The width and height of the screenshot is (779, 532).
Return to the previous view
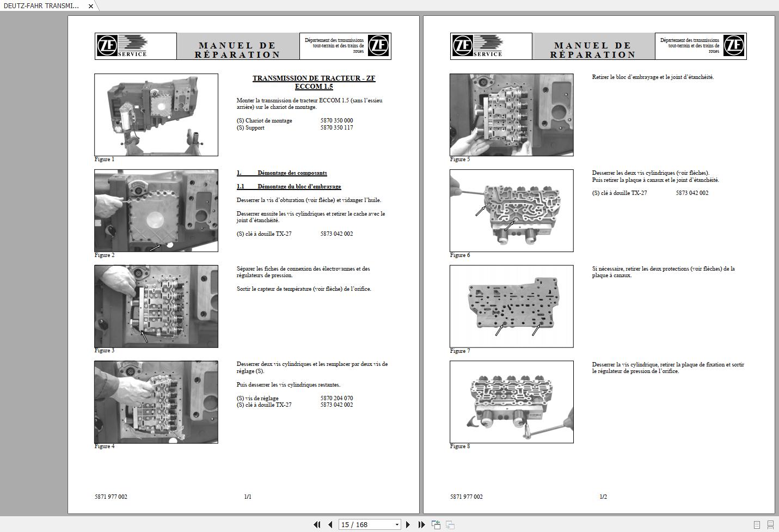436,524
